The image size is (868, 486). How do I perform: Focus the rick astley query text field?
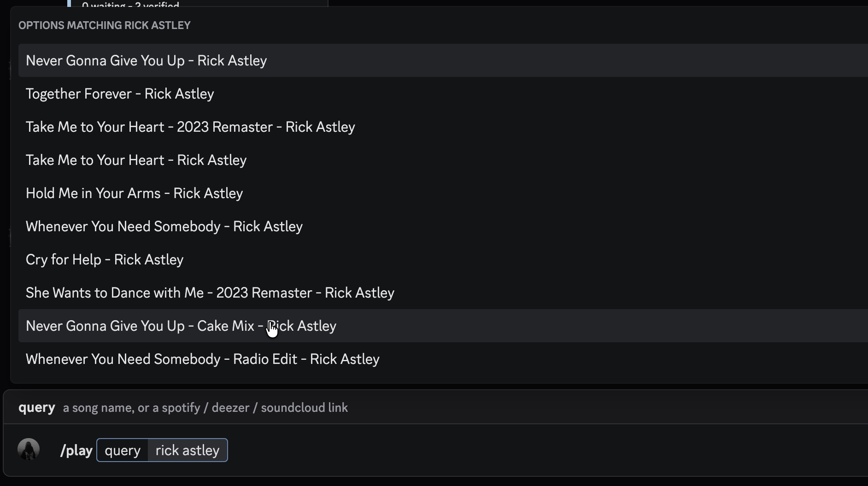click(x=188, y=450)
